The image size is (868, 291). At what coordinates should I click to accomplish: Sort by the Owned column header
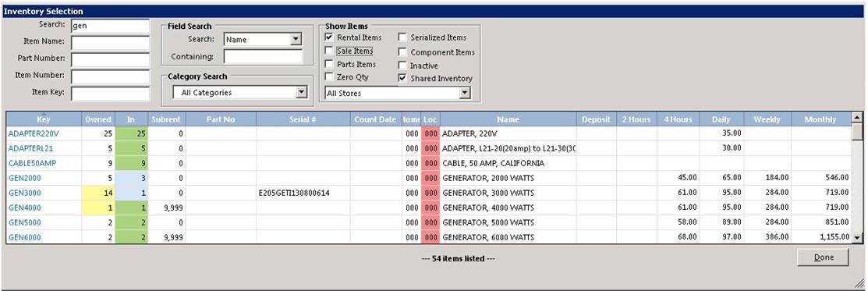(x=98, y=119)
